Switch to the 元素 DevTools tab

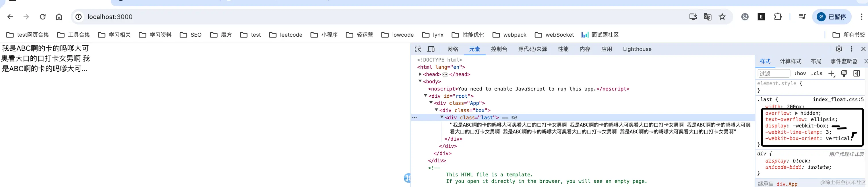(474, 49)
